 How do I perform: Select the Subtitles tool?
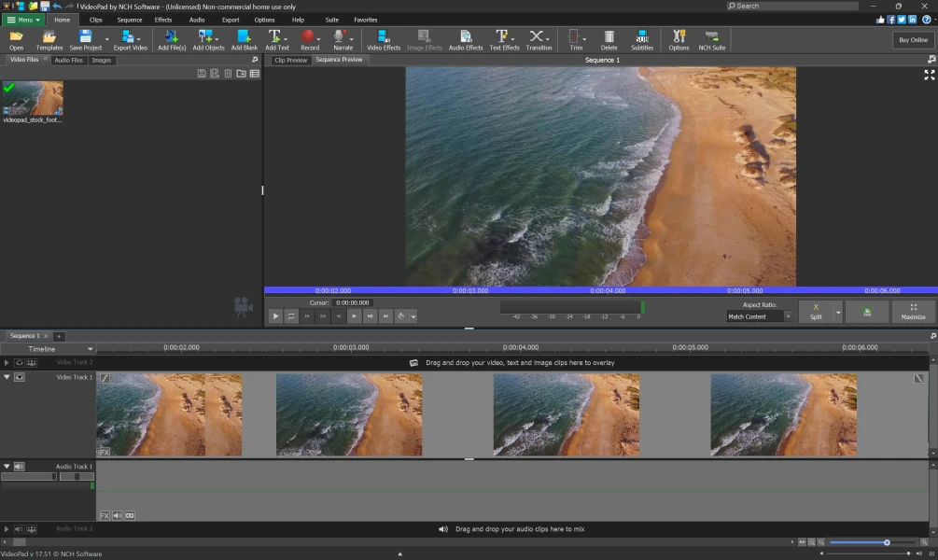pyautogui.click(x=642, y=39)
